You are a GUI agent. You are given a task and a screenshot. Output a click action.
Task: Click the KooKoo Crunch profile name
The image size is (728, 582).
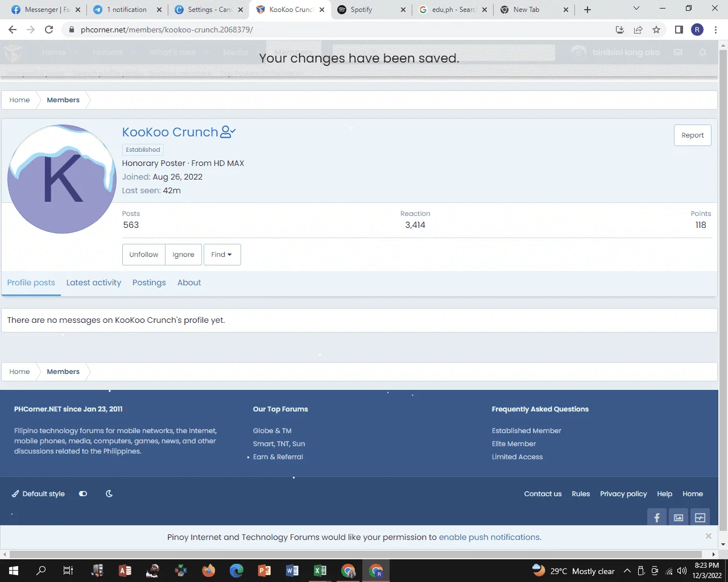point(170,132)
